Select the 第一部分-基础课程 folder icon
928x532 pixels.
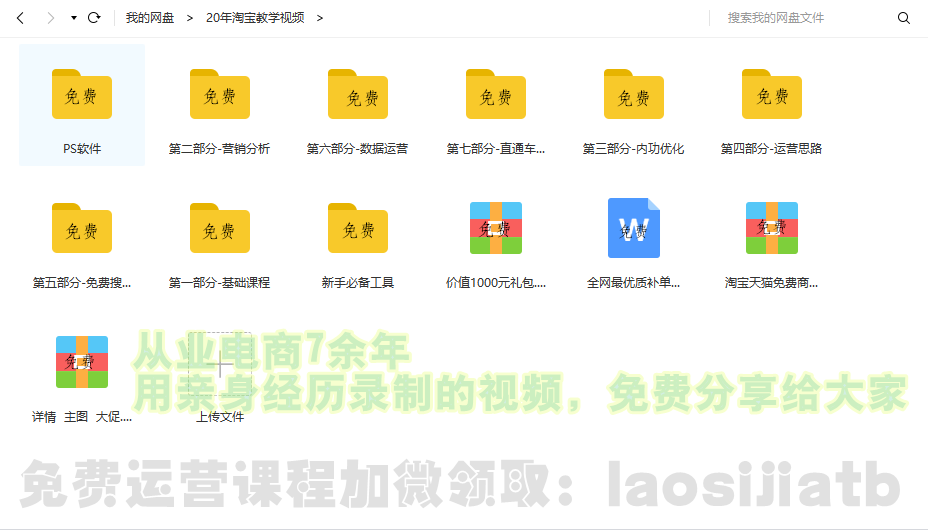[x=220, y=228]
